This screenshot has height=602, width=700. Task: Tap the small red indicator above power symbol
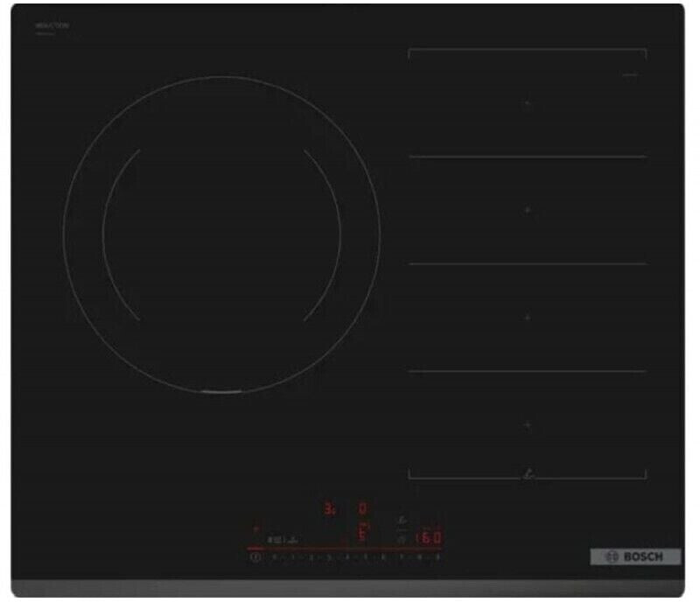(x=256, y=529)
